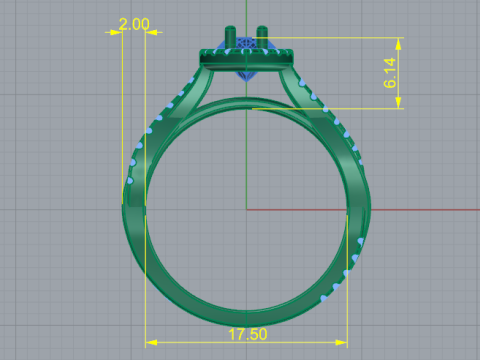Click the red X-axis line
The height and width of the screenshot is (360, 480).
click(363, 210)
